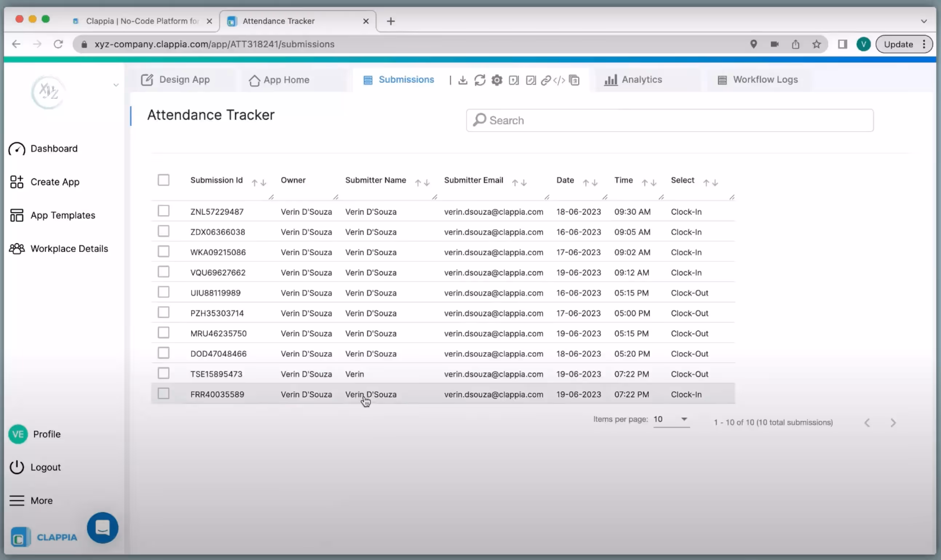
Task: Click the refresh submissions icon
Action: [480, 80]
